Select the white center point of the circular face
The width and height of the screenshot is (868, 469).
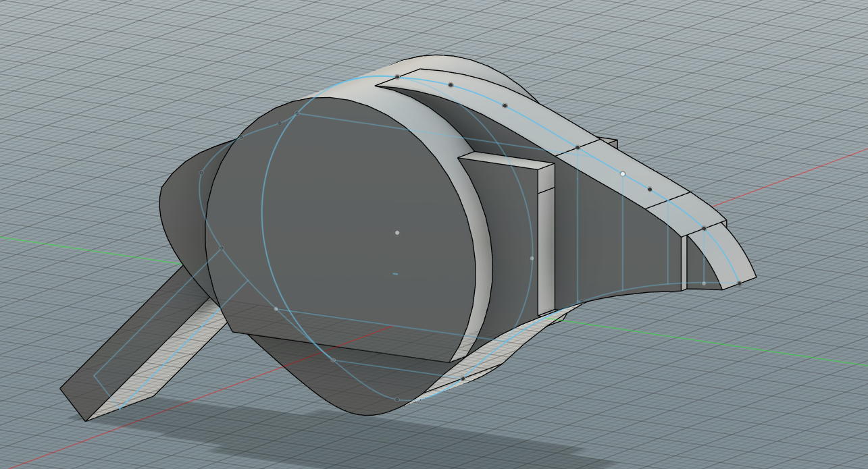coord(397,233)
